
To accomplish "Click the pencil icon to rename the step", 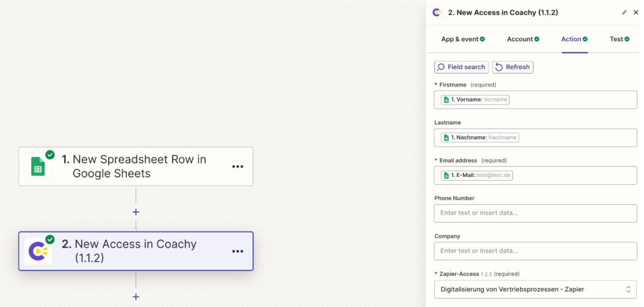I will (625, 12).
